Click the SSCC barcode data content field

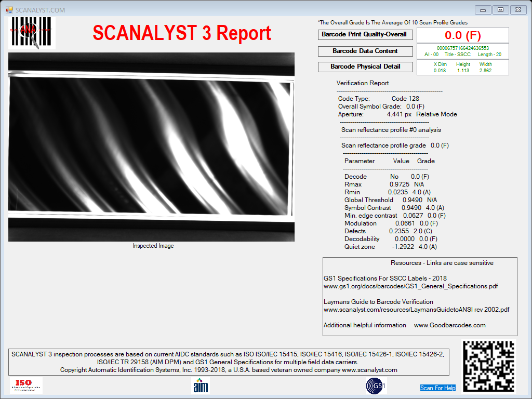tap(463, 51)
